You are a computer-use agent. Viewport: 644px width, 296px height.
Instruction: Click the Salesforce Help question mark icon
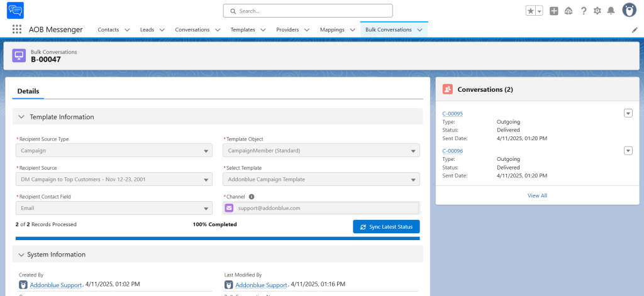tap(584, 11)
